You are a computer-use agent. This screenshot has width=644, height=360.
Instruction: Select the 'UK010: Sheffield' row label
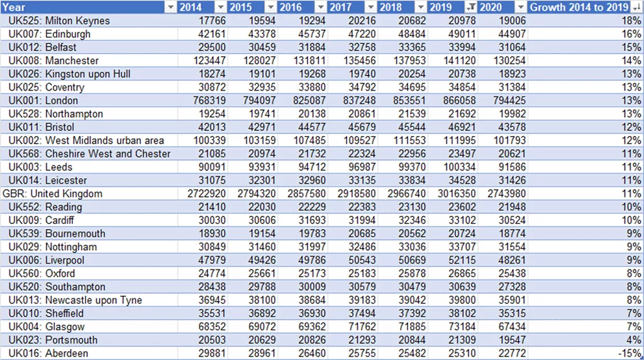(46, 313)
